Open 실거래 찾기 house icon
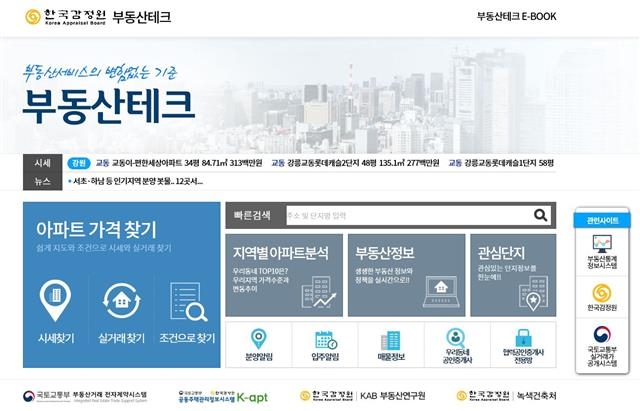 pyautogui.click(x=121, y=298)
